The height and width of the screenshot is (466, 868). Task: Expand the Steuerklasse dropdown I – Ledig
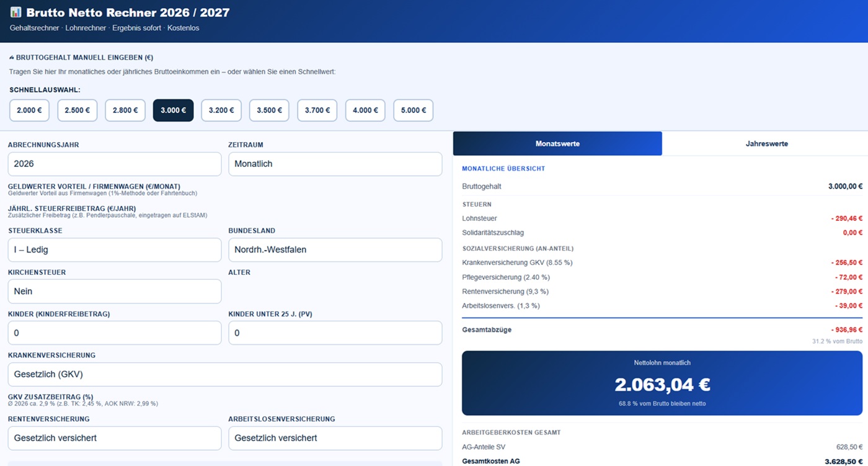click(115, 250)
